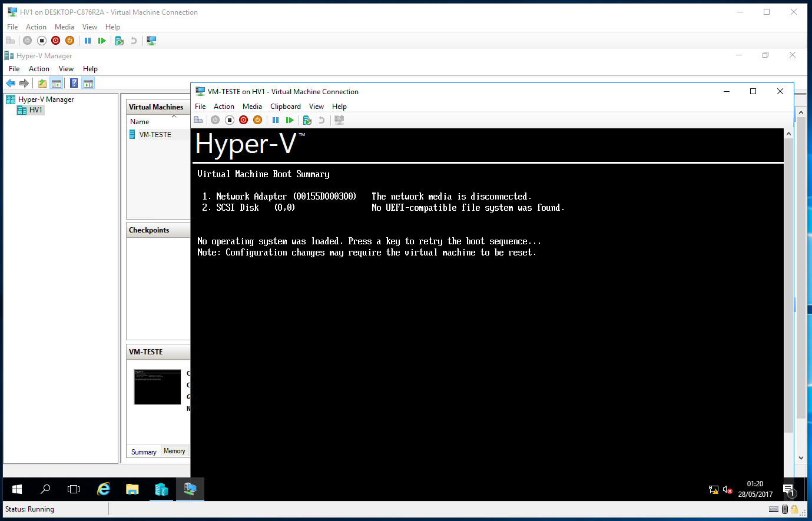Send Ctrl+Alt+Delete to VM-TESTE
812x521 pixels.
[198, 120]
